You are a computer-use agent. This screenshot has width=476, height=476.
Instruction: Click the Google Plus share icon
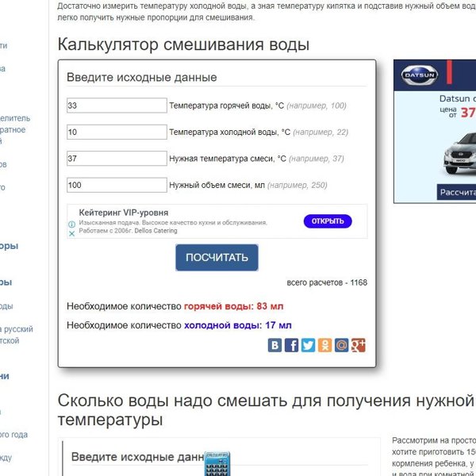coord(359,345)
